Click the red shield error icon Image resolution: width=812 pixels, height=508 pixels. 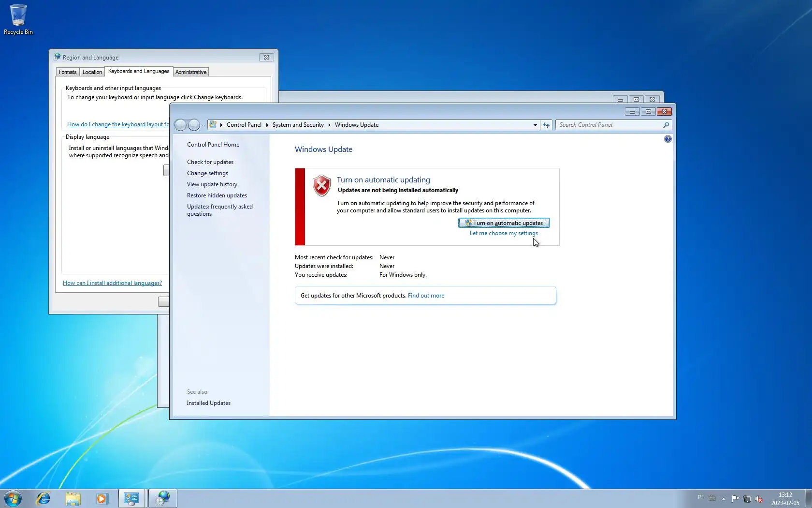[x=321, y=186]
